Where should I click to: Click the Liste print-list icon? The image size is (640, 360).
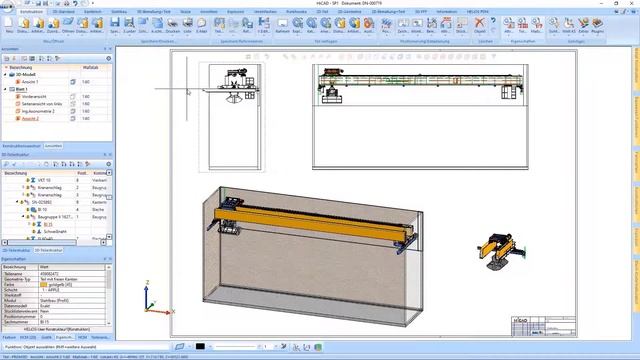(187, 25)
